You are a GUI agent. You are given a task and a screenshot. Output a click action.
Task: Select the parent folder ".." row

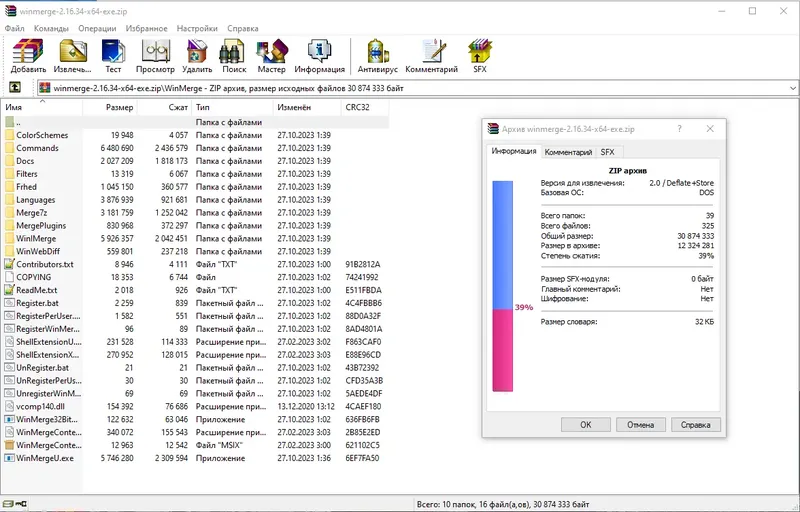[195, 122]
